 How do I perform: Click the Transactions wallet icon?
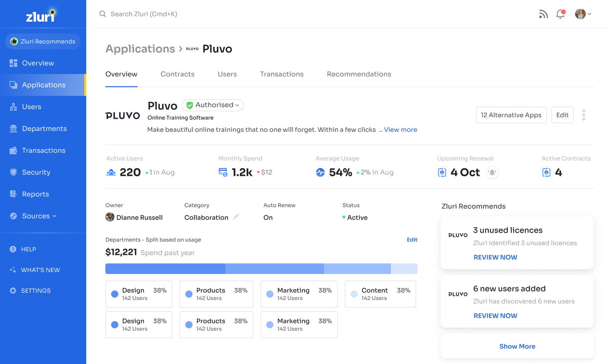(13, 151)
